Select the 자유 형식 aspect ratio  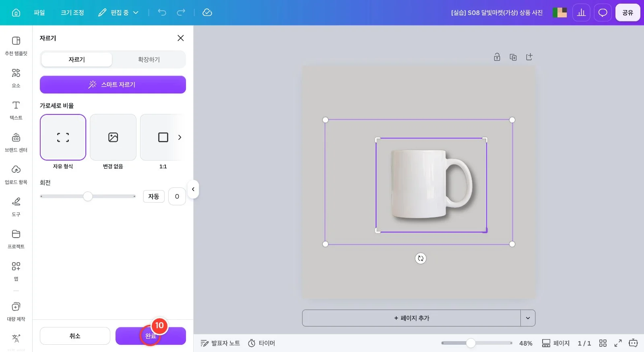point(63,137)
